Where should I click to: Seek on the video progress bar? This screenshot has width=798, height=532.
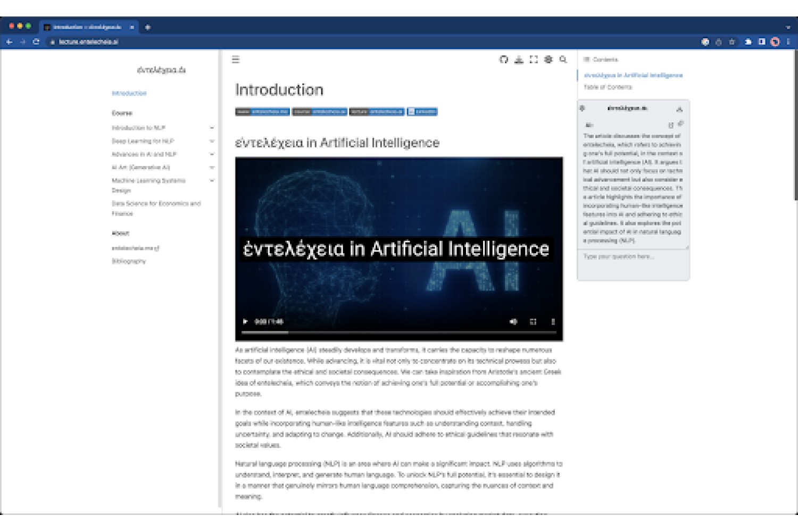click(399, 332)
